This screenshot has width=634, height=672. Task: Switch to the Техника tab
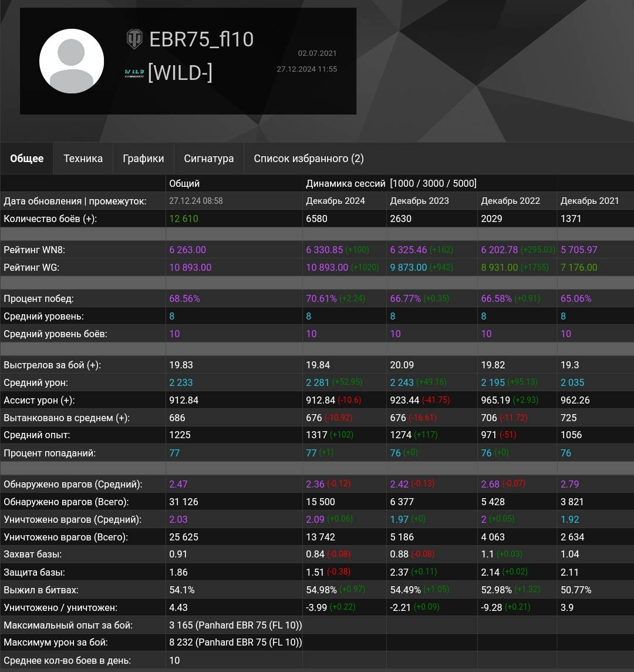83,159
